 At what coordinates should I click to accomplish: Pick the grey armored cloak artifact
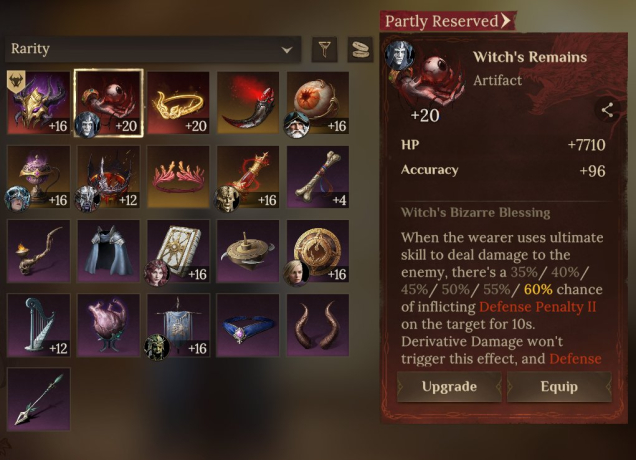pyautogui.click(x=108, y=251)
